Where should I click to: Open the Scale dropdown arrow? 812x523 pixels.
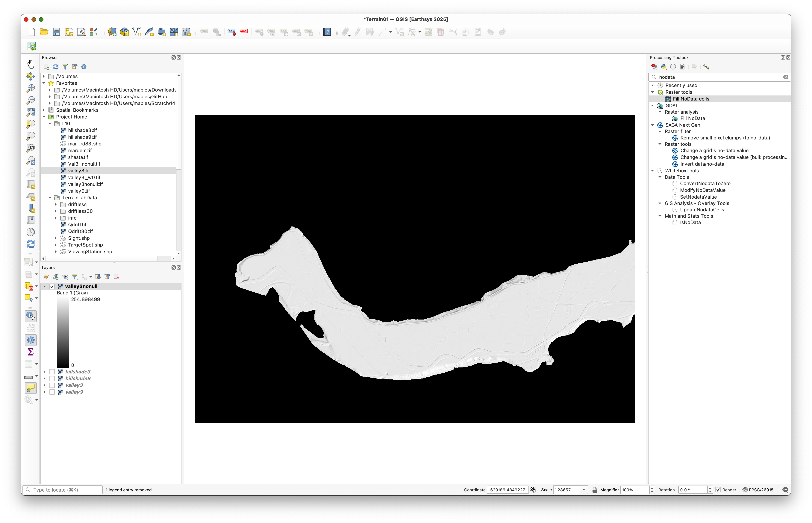[x=583, y=490]
